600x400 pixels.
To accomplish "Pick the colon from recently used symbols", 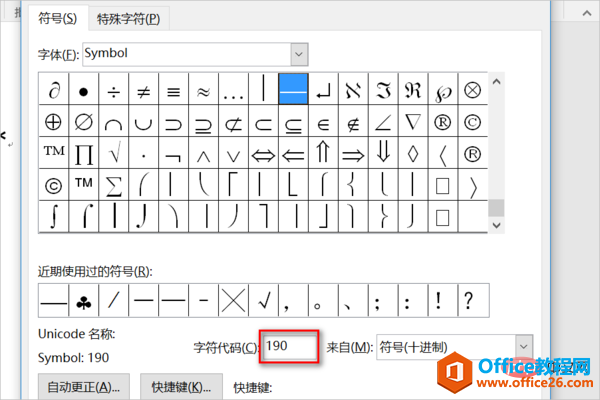I will (x=413, y=300).
